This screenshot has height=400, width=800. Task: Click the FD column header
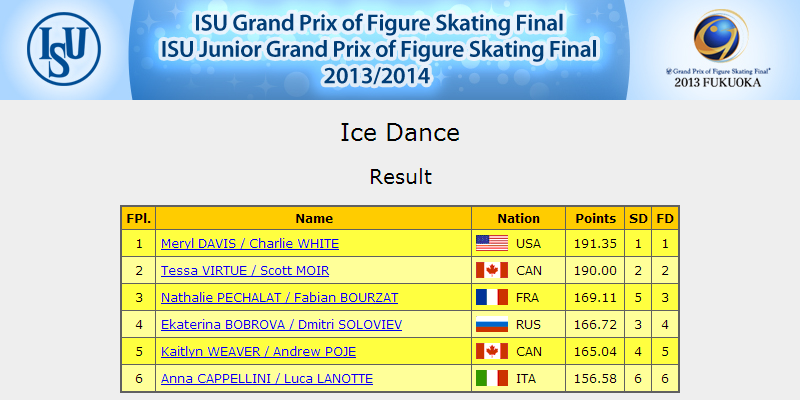[x=665, y=218]
